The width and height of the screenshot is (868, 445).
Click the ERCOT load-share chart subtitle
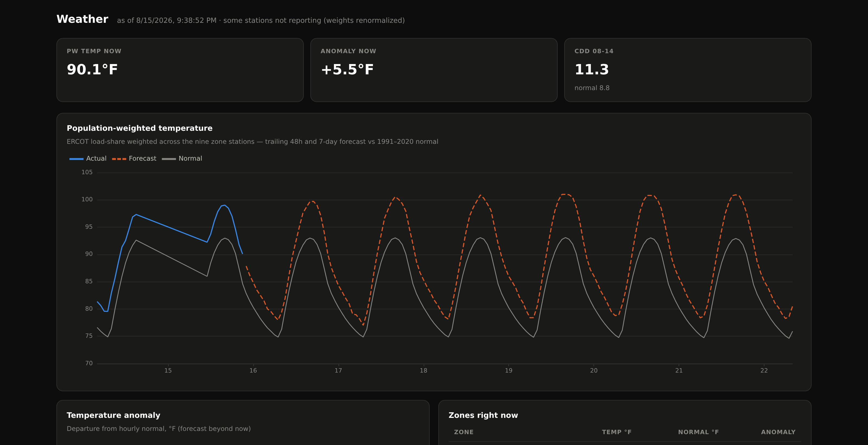[252, 142]
